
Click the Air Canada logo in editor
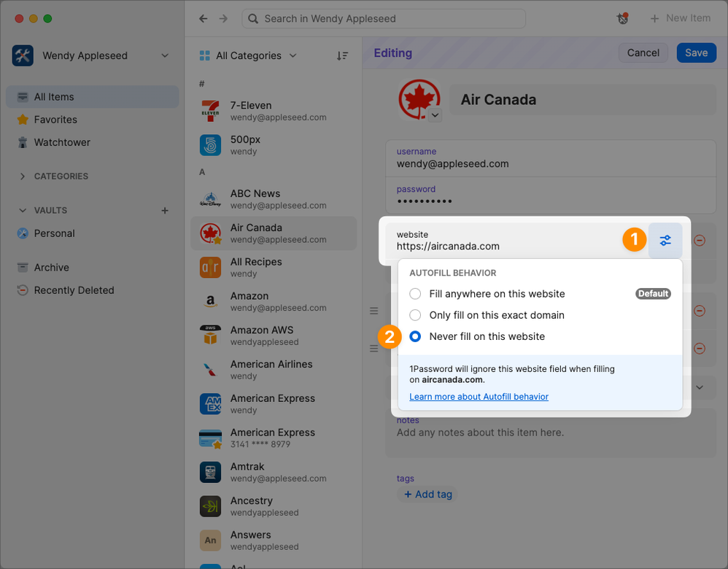coord(419,99)
